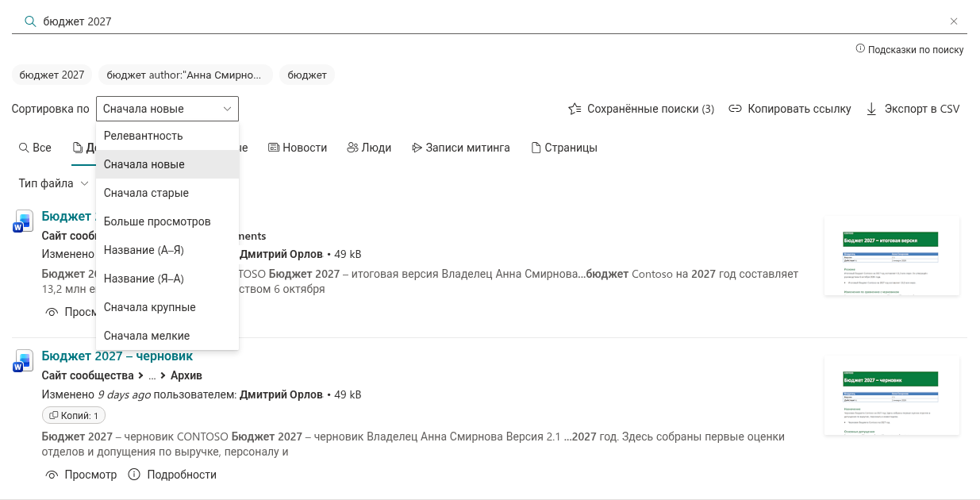The image size is (980, 500).
Task: Click Word file icon of черновик result
Action: pos(22,360)
